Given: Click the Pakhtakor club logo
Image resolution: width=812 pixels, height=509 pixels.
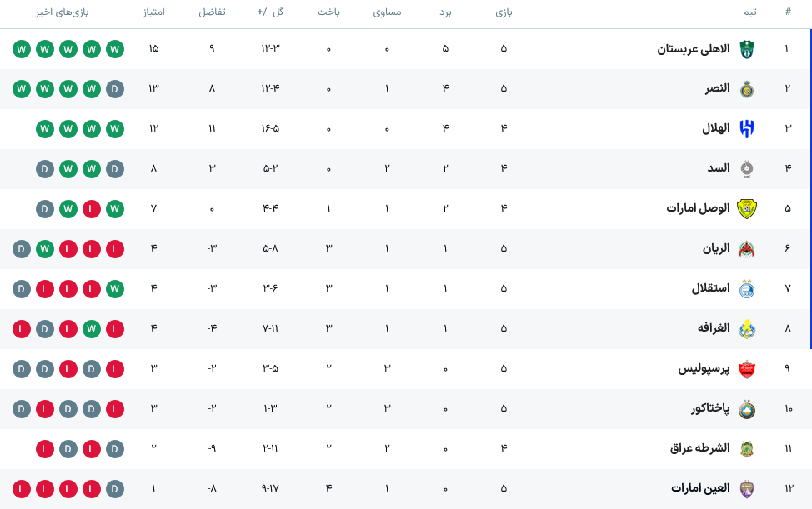Looking at the screenshot, I should coord(747,409).
